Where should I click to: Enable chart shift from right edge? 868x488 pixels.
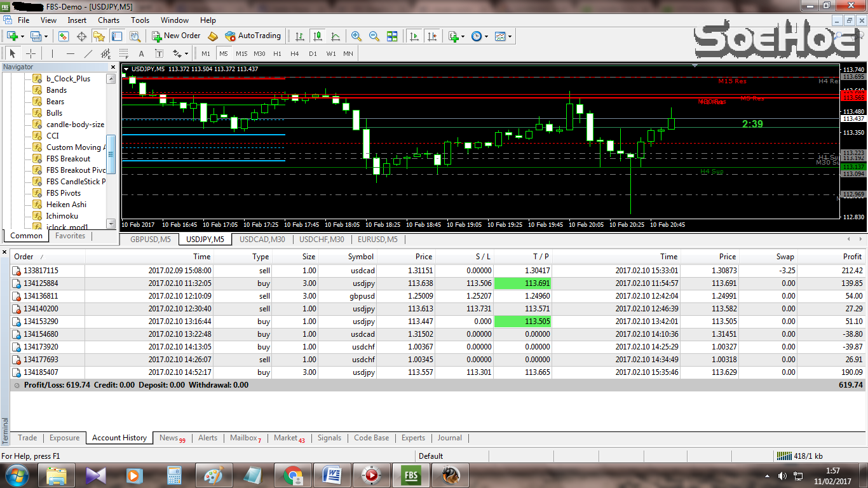(433, 36)
